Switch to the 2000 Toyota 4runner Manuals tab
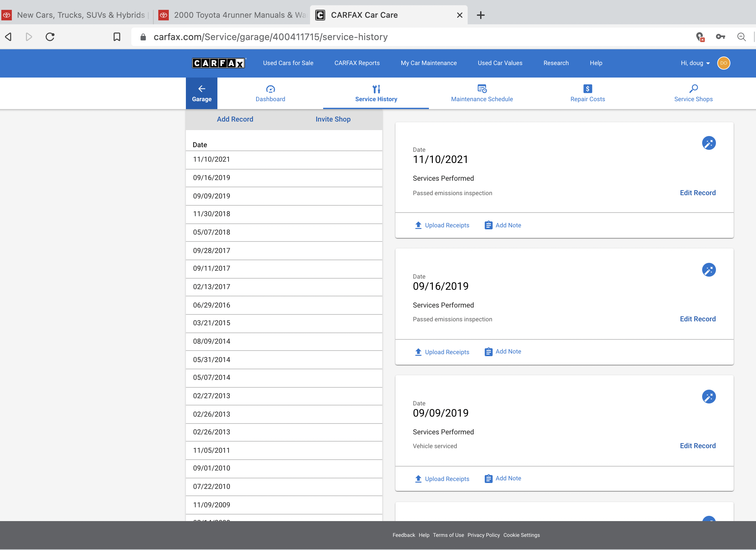 [x=232, y=15]
